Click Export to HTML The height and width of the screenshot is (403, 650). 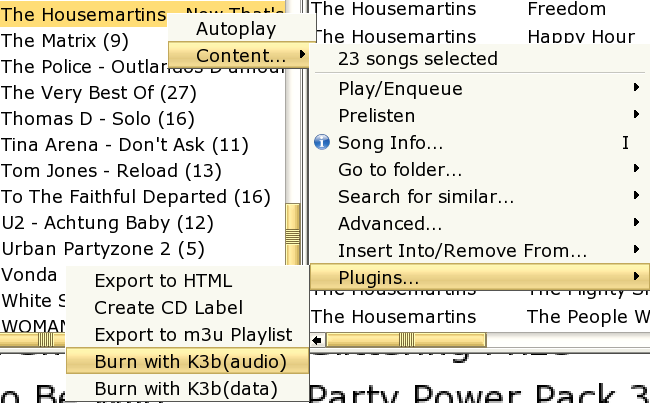(x=163, y=280)
